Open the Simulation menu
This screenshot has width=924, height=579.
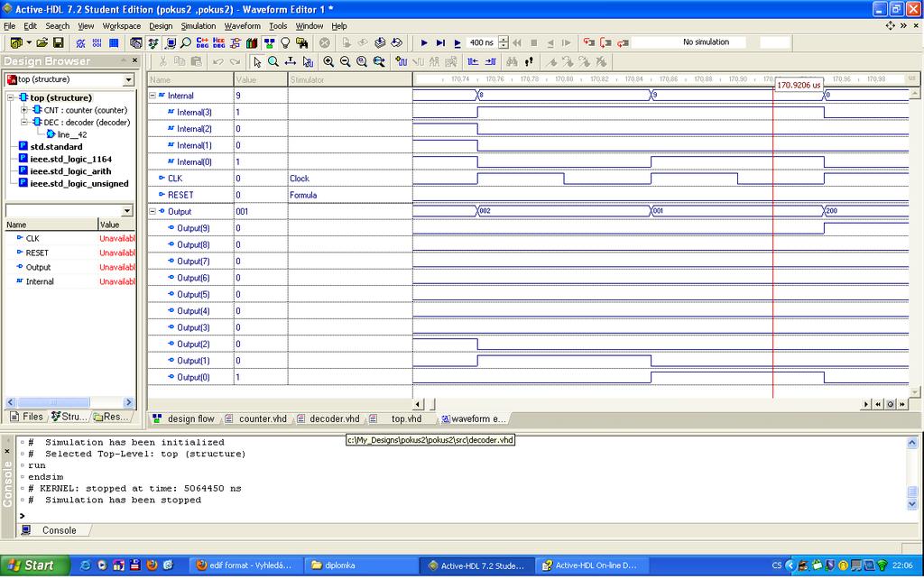(x=198, y=26)
